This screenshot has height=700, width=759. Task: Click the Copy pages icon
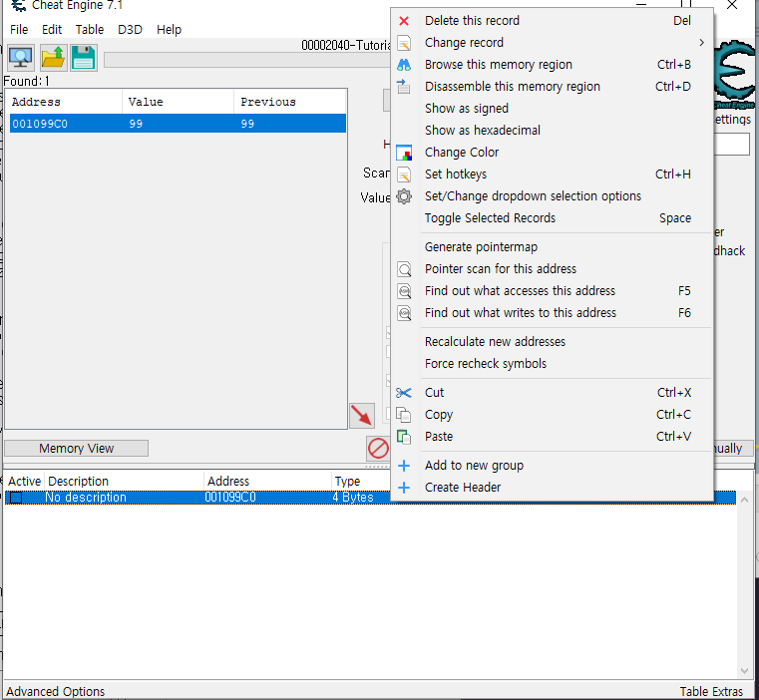point(404,415)
